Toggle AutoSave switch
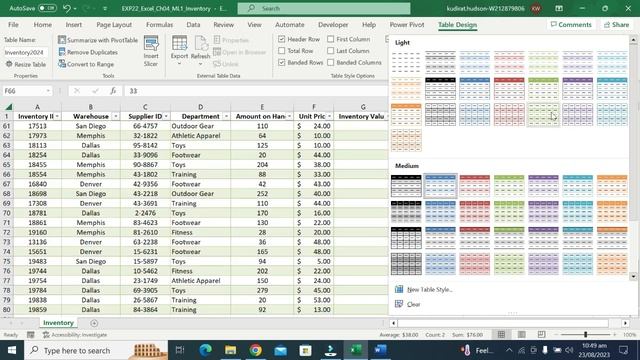Viewport: 640px width, 360px height. [x=47, y=8]
